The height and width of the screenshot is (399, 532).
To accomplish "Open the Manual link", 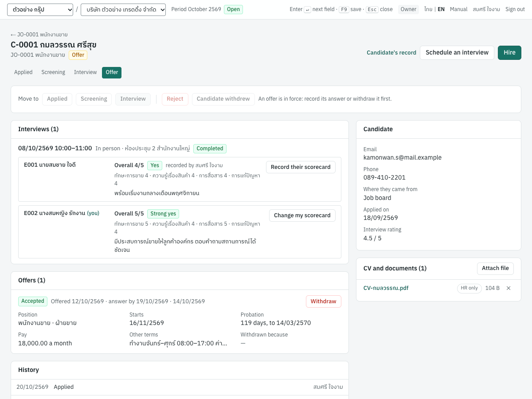I will click(x=459, y=9).
